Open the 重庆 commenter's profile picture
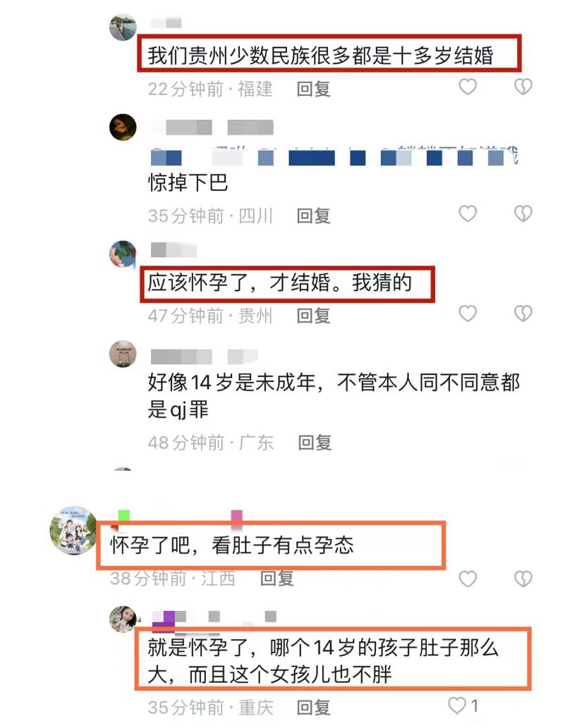The width and height of the screenshot is (584, 728). 123,619
